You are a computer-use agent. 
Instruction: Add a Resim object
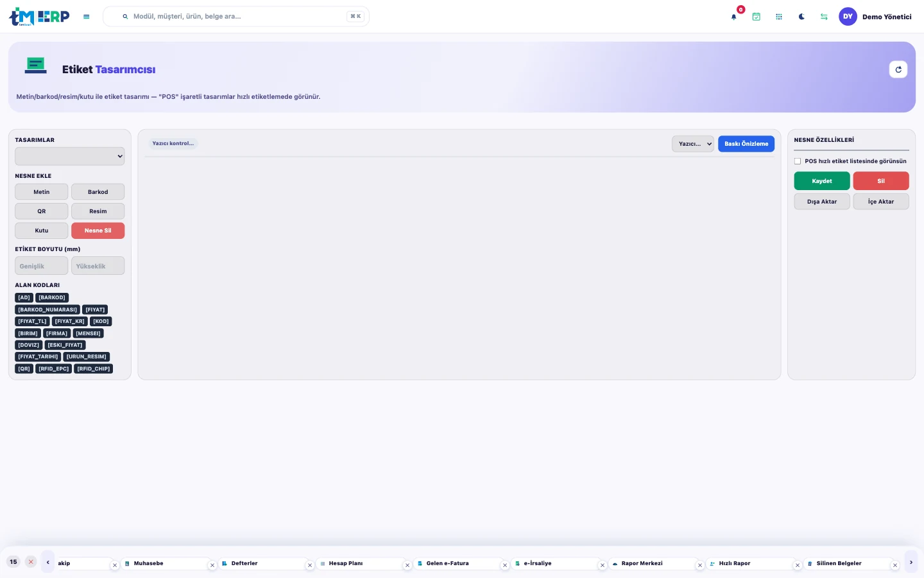pyautogui.click(x=98, y=211)
